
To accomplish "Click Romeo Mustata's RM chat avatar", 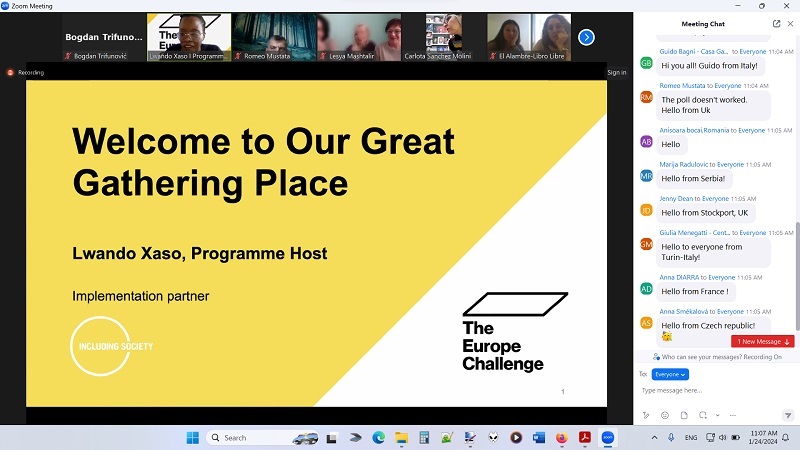I will 646,96.
